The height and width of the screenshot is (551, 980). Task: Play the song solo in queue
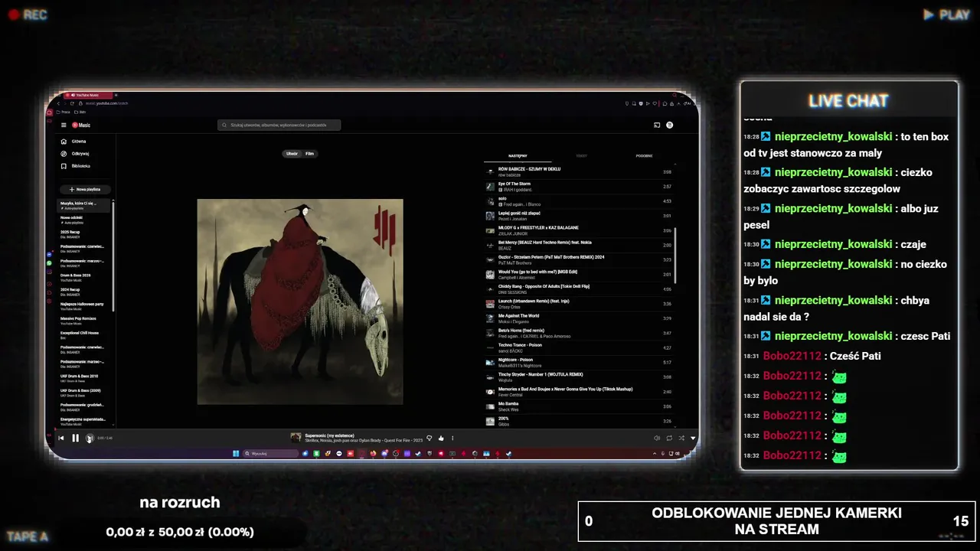580,201
